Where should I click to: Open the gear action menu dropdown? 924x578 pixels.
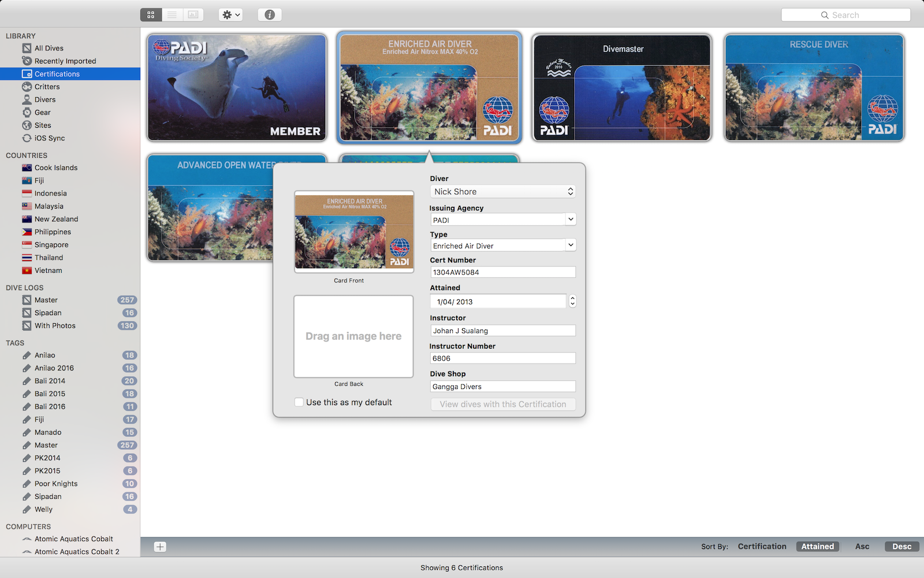click(230, 15)
